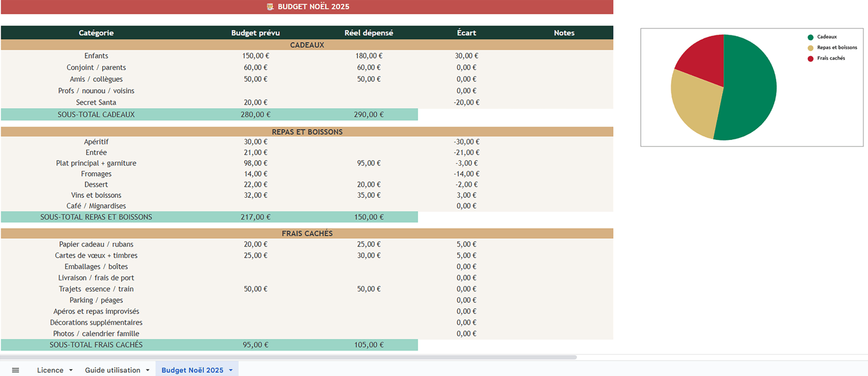The height and width of the screenshot is (376, 868).
Task: Click the BUDGET NOËL 2025 title cell
Action: point(307,7)
